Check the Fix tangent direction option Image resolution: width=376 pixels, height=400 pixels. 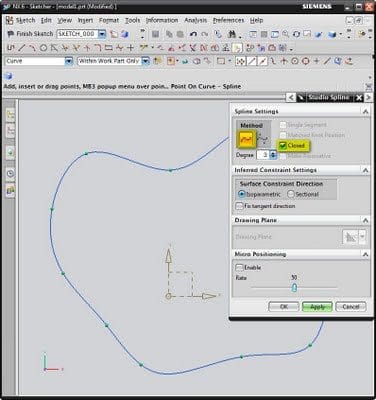click(239, 206)
